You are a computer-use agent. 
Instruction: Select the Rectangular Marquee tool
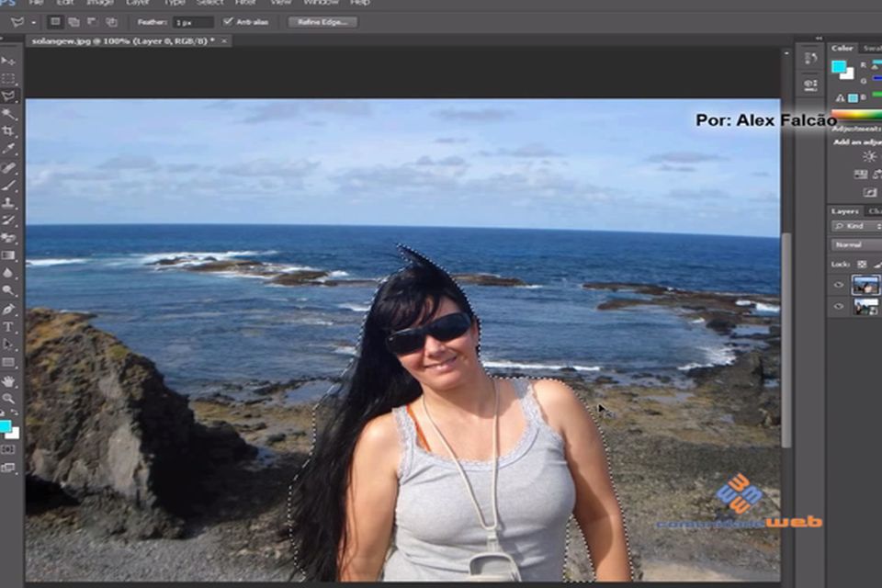(8, 78)
